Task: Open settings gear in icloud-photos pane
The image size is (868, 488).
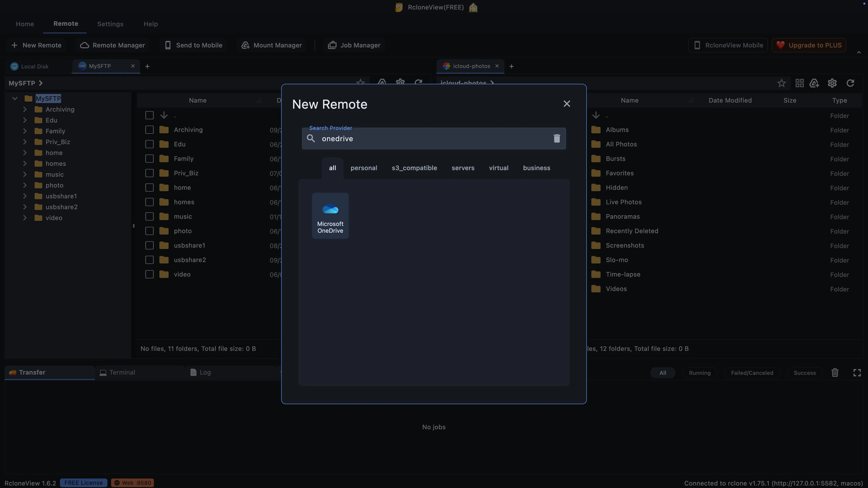Action: pos(832,83)
